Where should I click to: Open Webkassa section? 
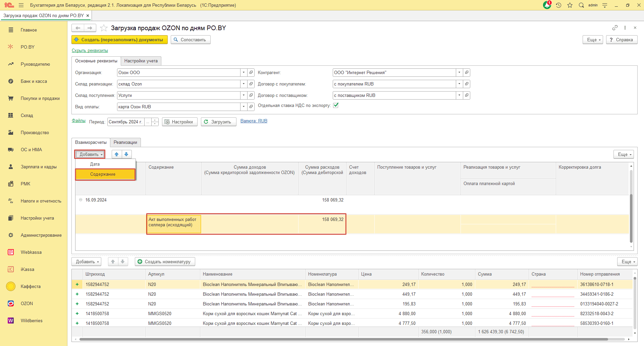[x=31, y=252]
